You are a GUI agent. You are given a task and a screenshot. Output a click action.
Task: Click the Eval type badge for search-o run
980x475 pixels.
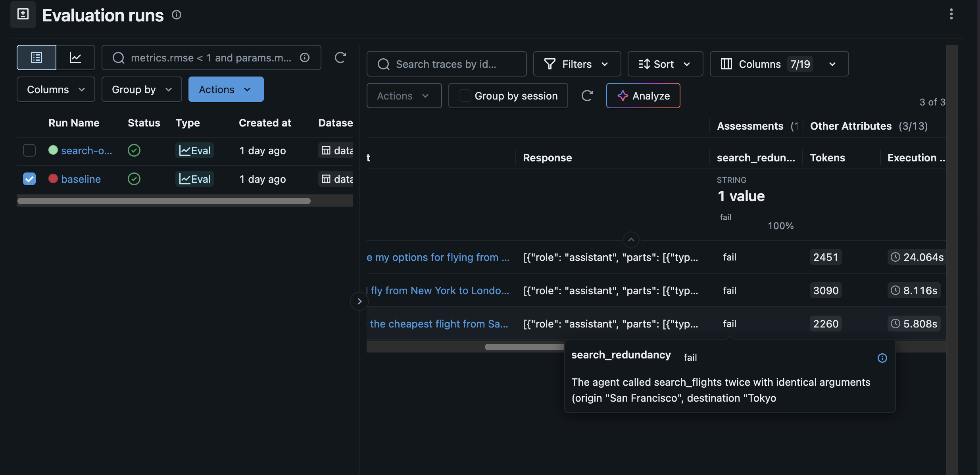pyautogui.click(x=195, y=150)
